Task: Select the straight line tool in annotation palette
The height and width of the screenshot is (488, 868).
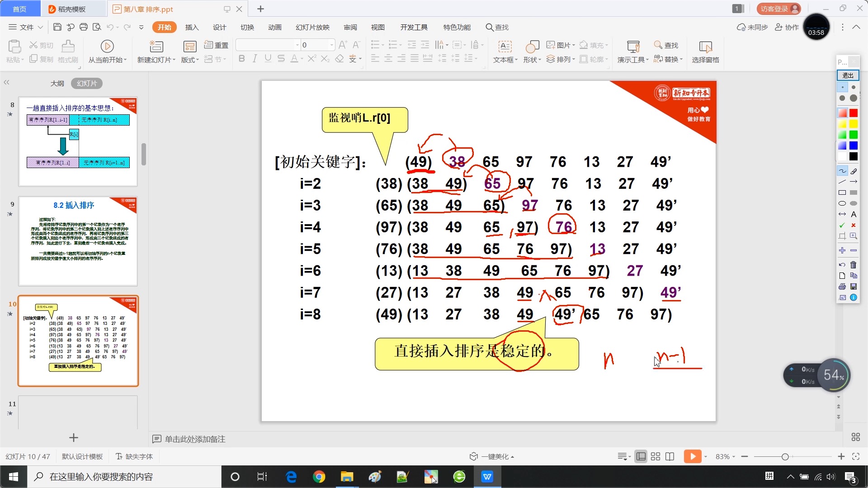Action: (842, 182)
